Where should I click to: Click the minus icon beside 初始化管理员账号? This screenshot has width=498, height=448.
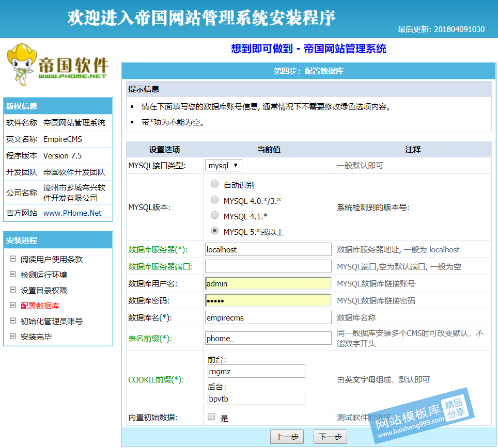pyautogui.click(x=13, y=321)
